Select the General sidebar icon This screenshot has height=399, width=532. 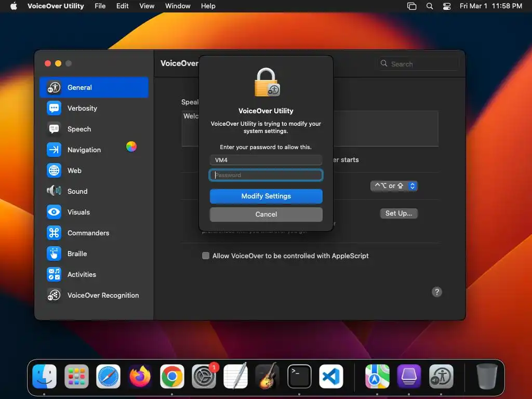coord(54,87)
